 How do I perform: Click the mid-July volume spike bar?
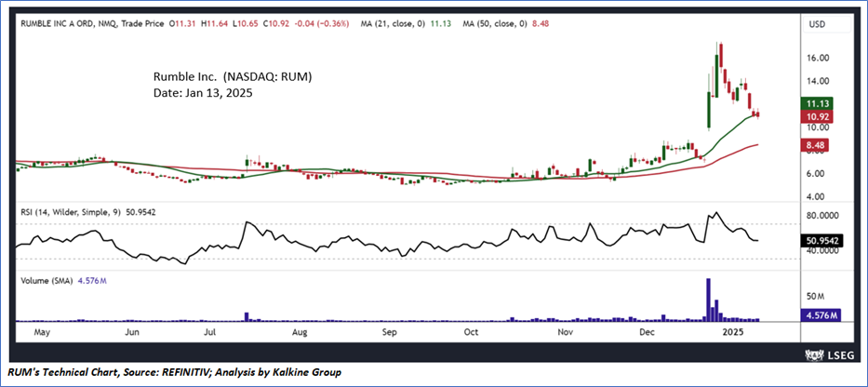pyautogui.click(x=247, y=316)
